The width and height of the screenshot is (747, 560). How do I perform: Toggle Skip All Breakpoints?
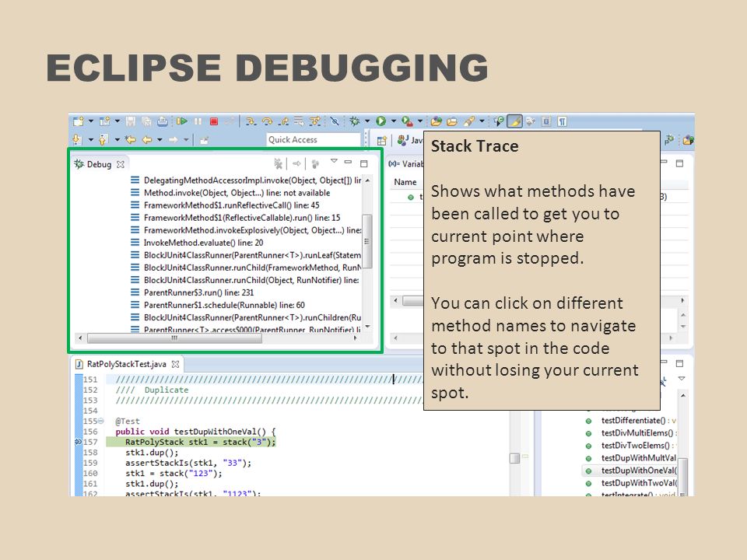pyautogui.click(x=335, y=121)
